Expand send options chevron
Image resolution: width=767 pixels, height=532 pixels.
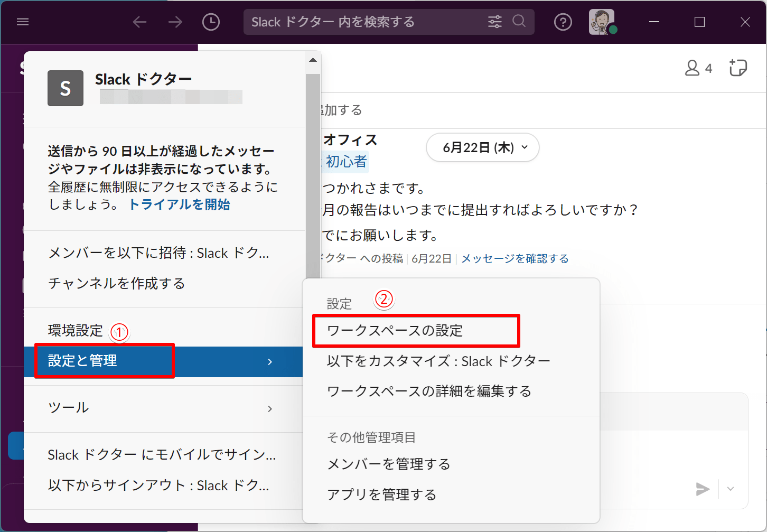[731, 489]
